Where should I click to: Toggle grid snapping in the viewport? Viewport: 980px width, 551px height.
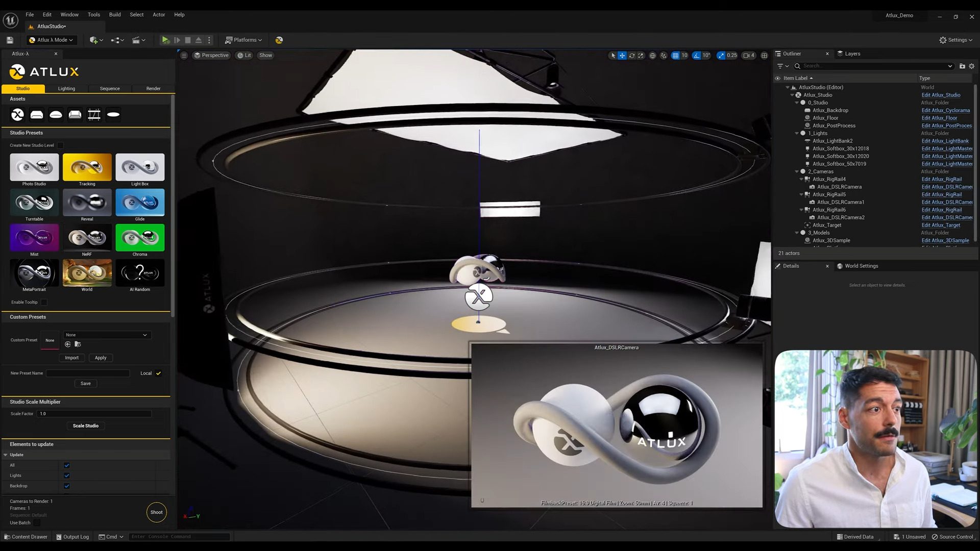coord(676,55)
